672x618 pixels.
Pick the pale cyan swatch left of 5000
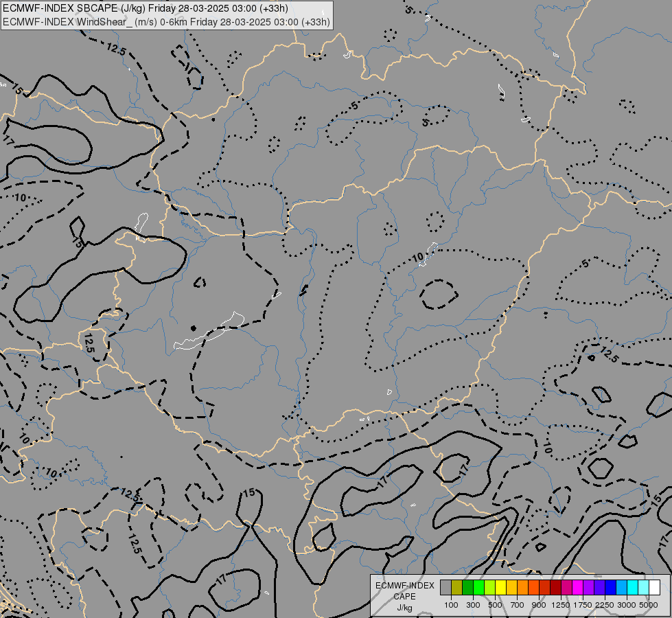pyautogui.click(x=644, y=587)
